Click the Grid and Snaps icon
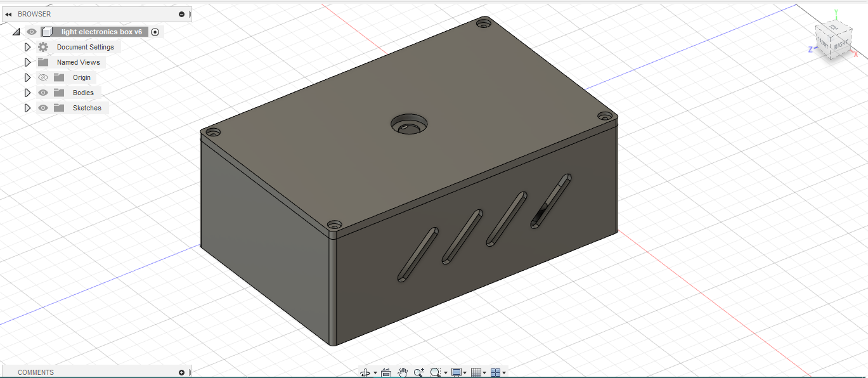The width and height of the screenshot is (868, 378). coord(476,372)
